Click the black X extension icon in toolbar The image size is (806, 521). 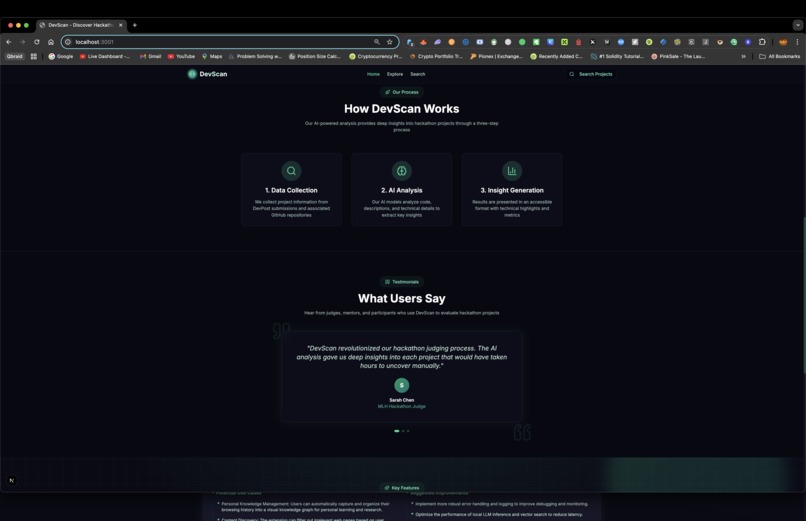[592, 42]
